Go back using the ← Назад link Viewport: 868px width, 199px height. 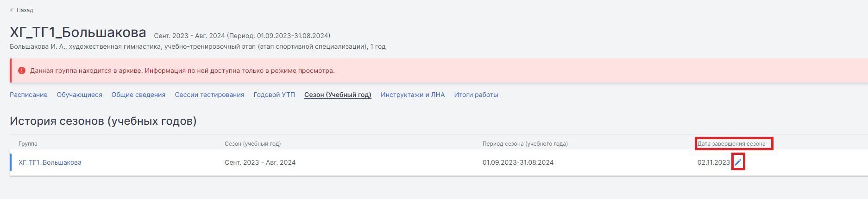[x=21, y=10]
